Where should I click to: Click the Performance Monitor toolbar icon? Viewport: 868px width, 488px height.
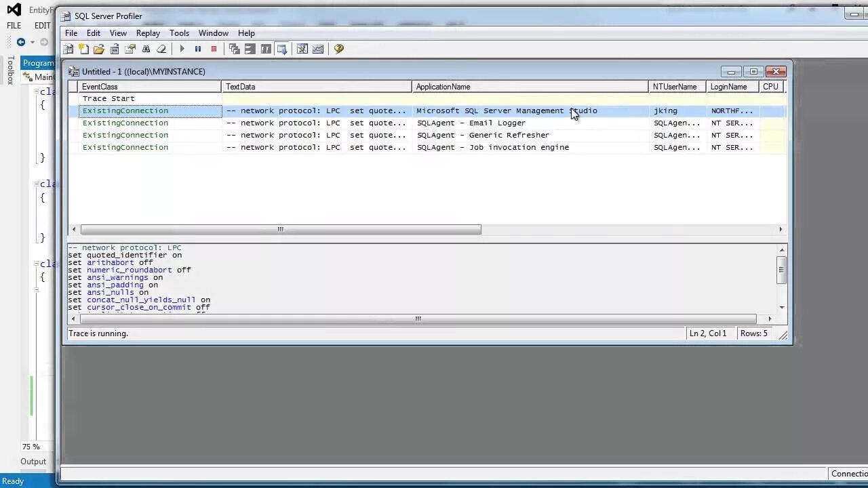(x=318, y=49)
